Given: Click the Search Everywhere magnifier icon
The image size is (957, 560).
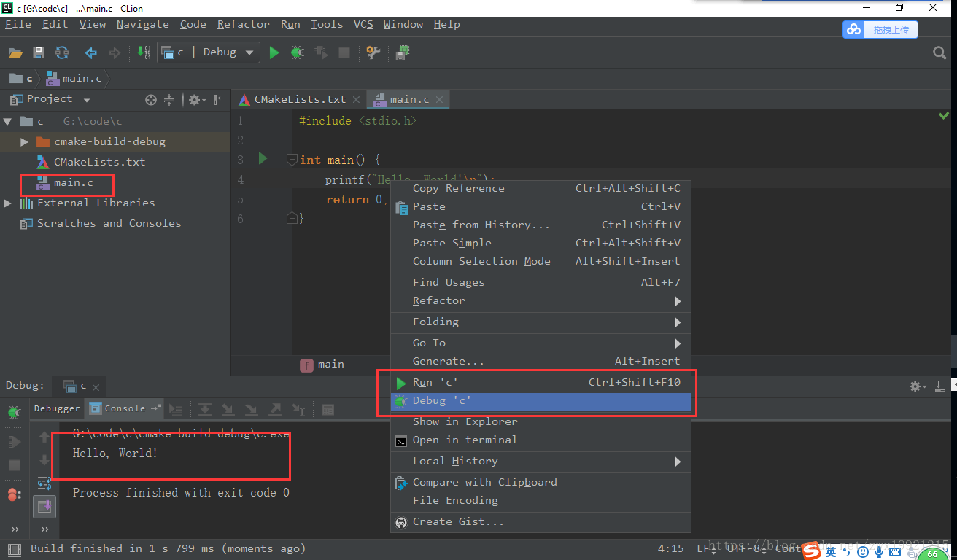Looking at the screenshot, I should [939, 52].
